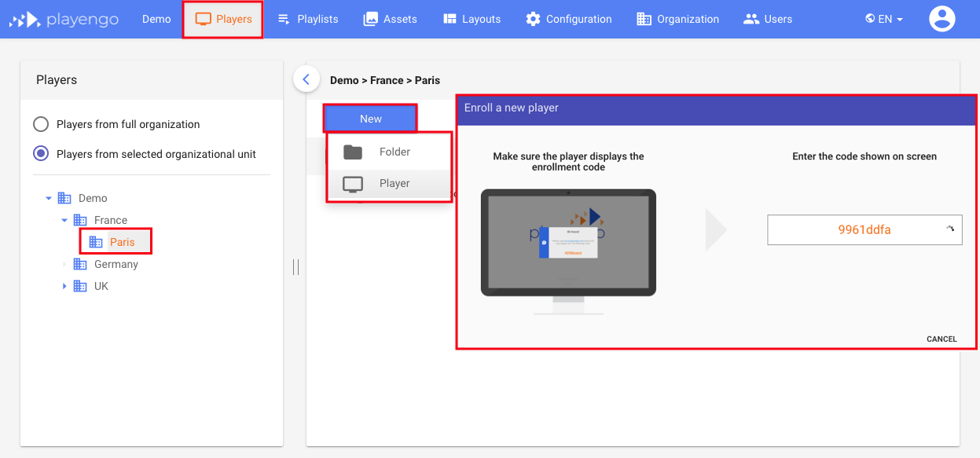
Task: Select Paris organizational unit
Action: [x=123, y=242]
